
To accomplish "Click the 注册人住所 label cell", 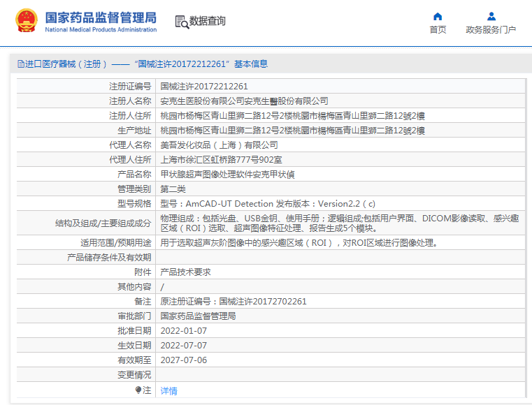I will click(130, 116).
